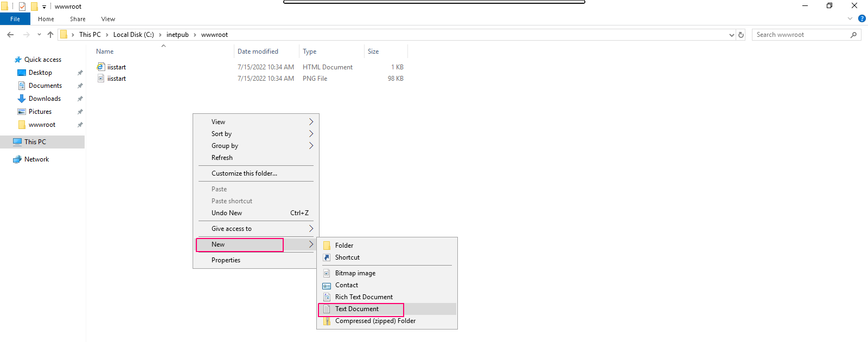Create a new Bitmap image

point(387,273)
